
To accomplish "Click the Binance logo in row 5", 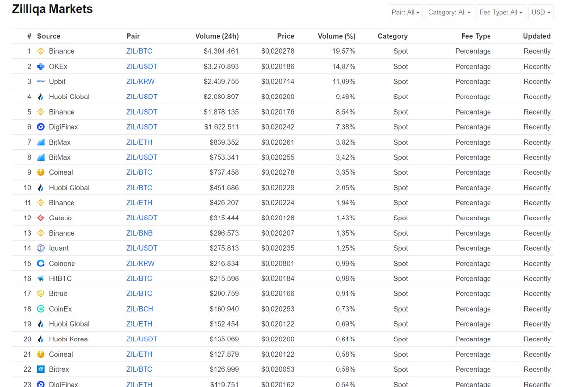I will [x=41, y=112].
